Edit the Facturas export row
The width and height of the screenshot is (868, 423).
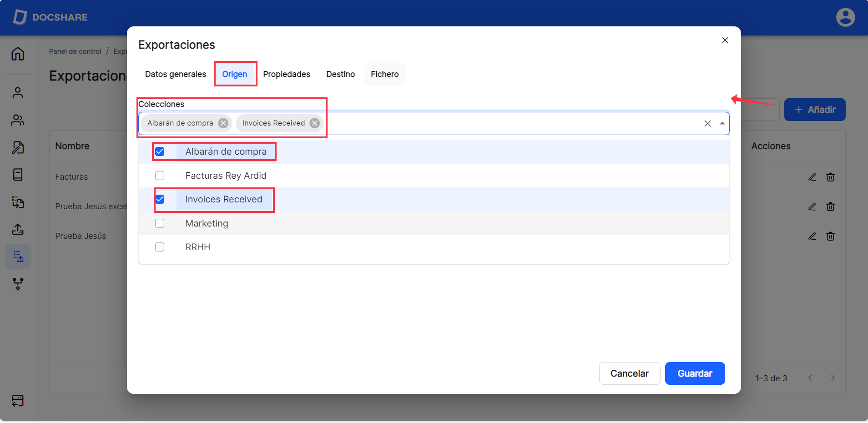click(812, 177)
